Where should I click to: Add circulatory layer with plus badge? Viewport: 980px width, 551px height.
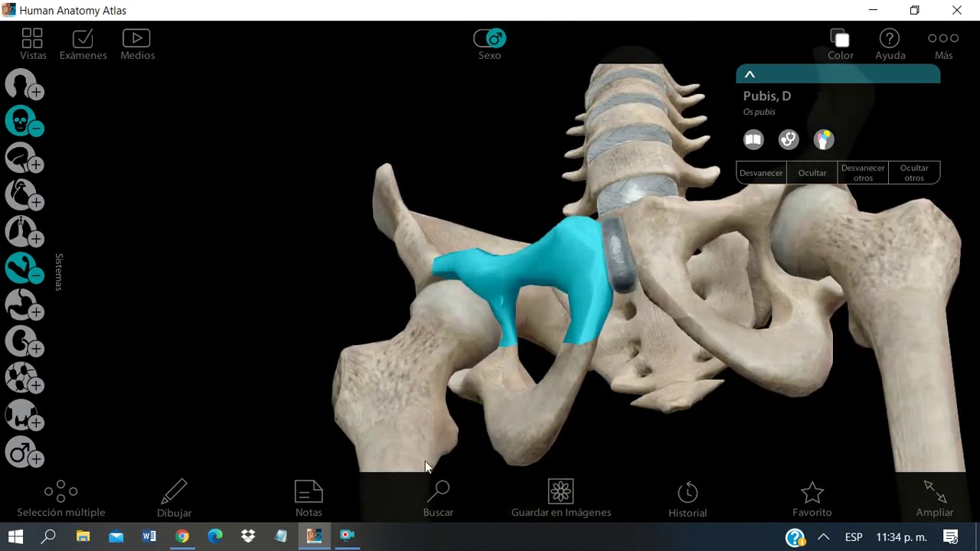click(36, 202)
